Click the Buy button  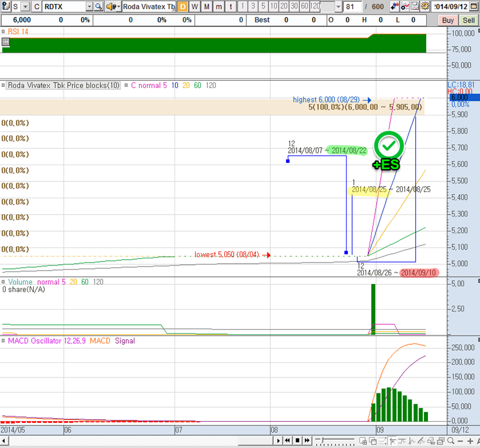point(448,20)
